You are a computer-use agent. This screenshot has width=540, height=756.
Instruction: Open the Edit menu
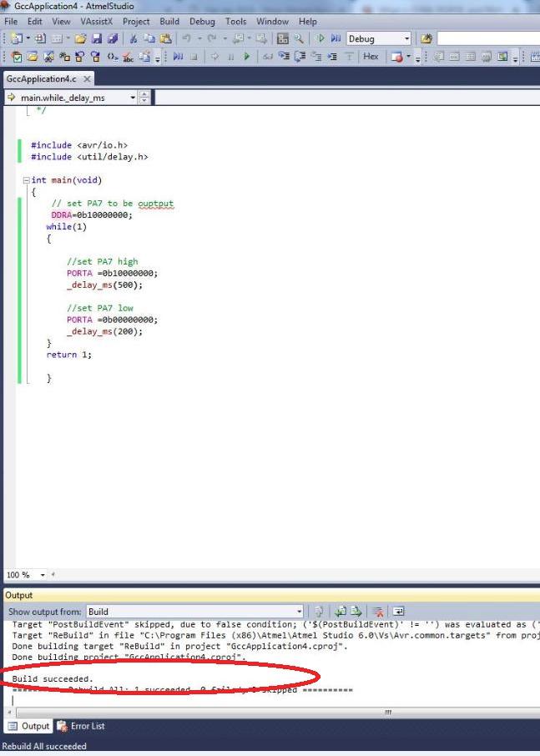(x=35, y=21)
